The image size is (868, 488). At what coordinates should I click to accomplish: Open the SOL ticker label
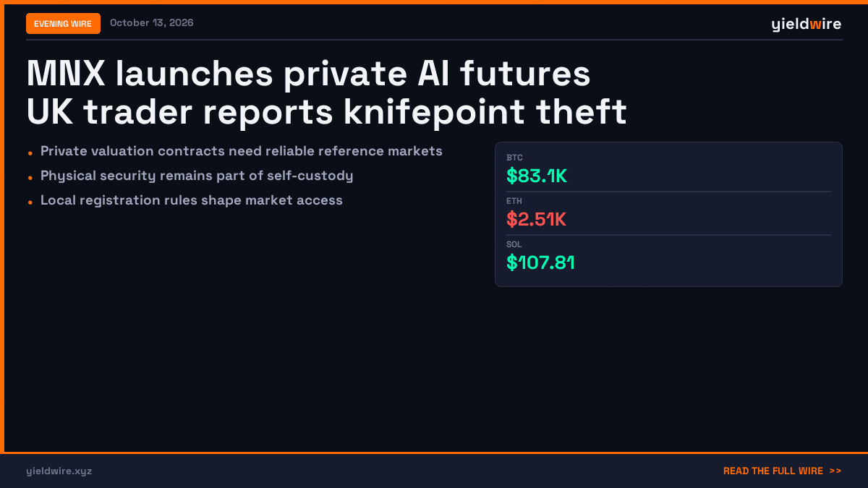pos(514,244)
